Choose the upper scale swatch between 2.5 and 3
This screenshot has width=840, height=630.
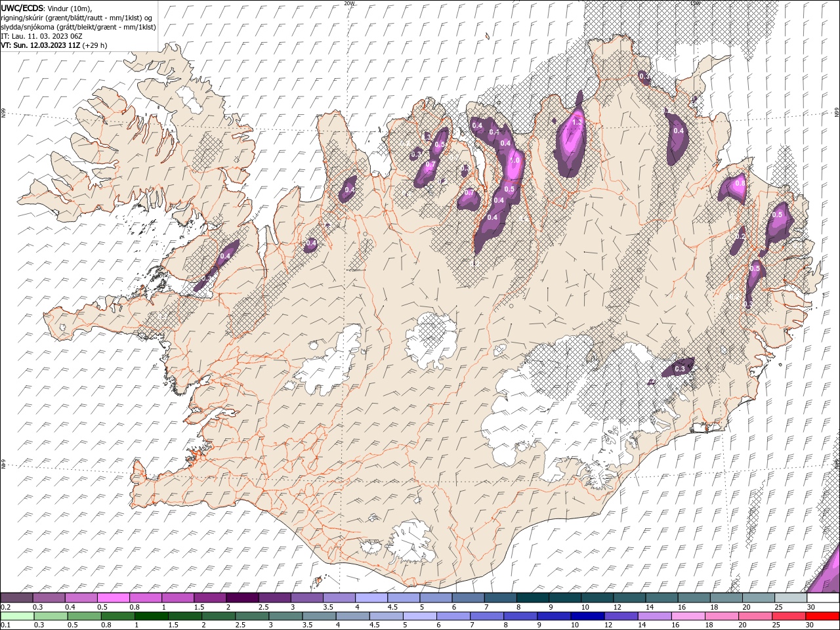[274, 598]
